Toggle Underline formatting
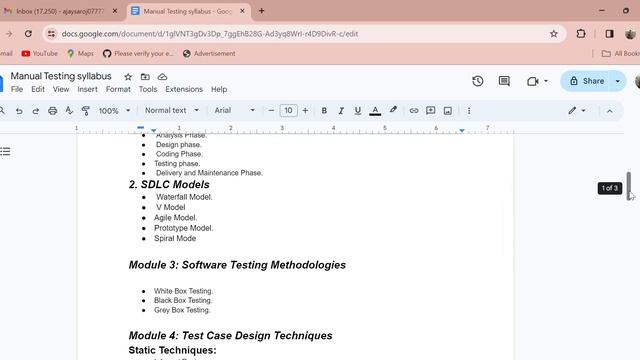This screenshot has width=640, height=360. click(x=358, y=111)
